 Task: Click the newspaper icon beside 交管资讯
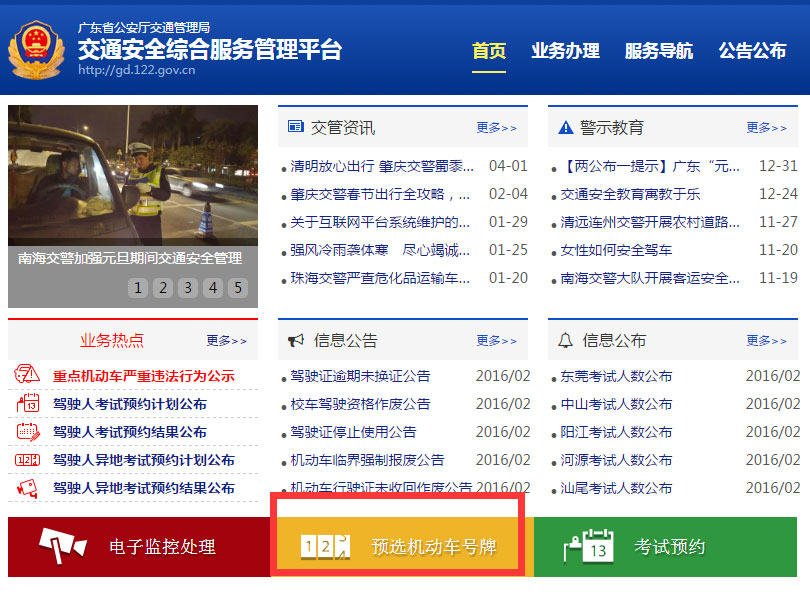[295, 126]
